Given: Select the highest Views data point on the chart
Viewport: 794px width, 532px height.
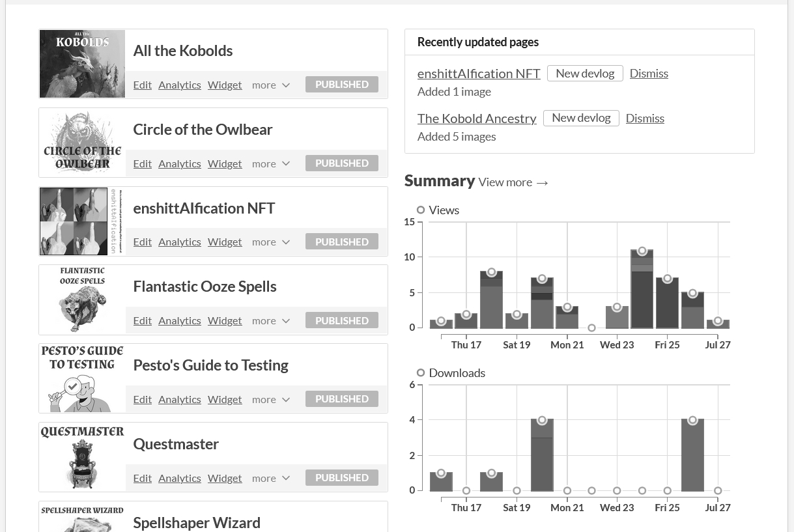Looking at the screenshot, I should tap(642, 251).
